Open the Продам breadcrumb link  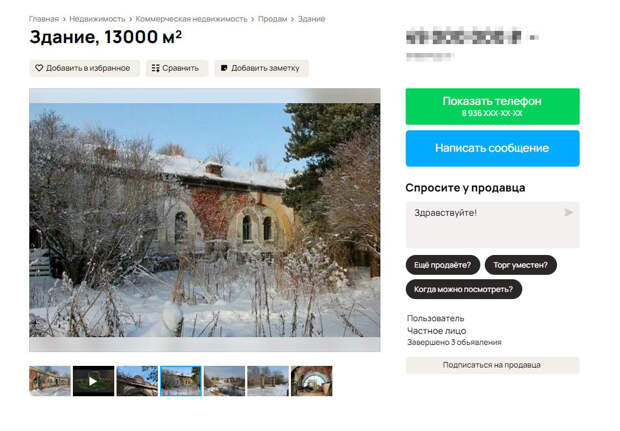coord(272,19)
